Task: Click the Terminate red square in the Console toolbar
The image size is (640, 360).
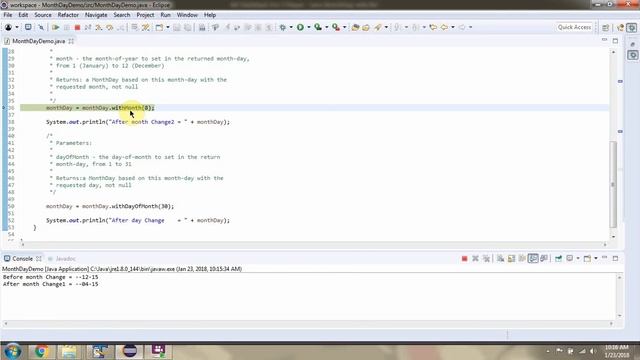Action: (x=464, y=258)
